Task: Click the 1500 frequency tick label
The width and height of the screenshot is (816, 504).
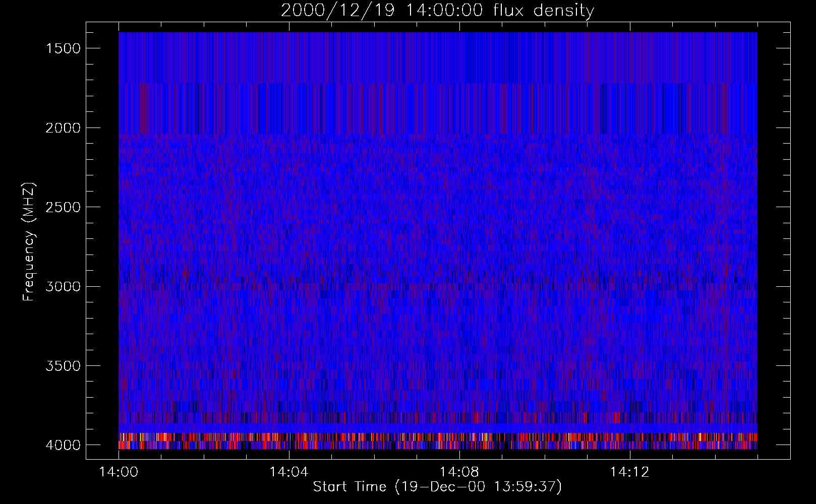Action: 63,48
